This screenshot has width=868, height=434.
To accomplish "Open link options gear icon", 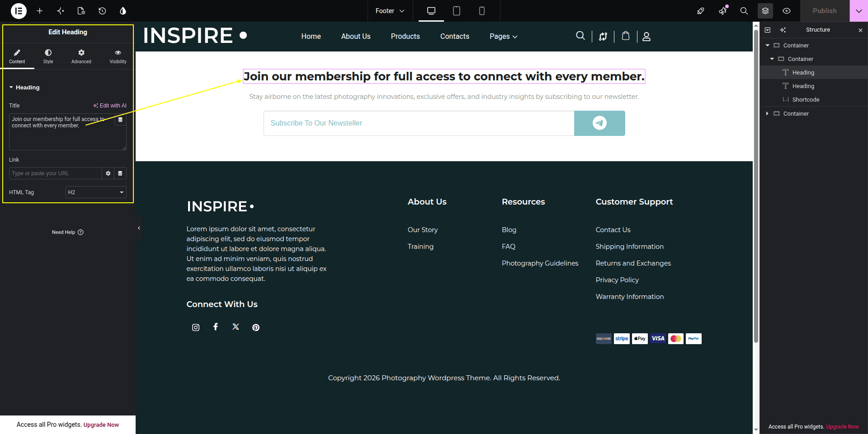I will pos(108,173).
